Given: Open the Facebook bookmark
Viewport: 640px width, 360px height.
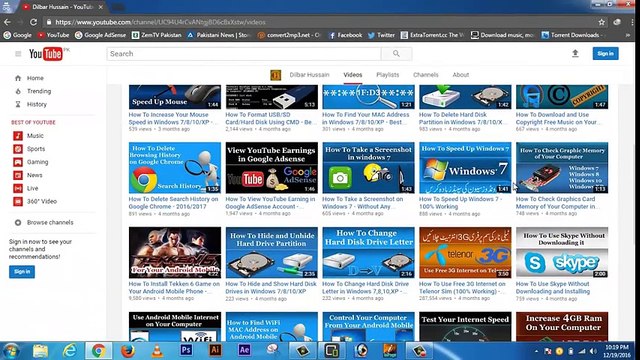Looking at the screenshot, I should tap(345, 35).
